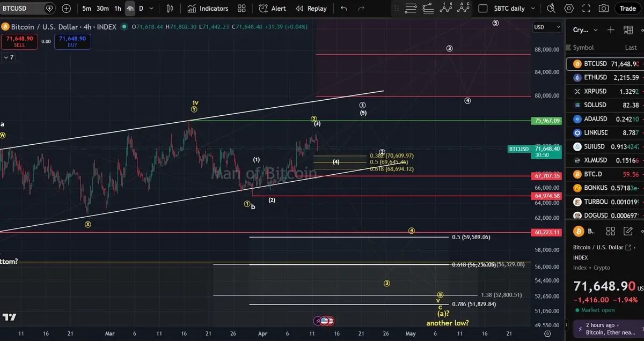Screen dimensions: 644x341
Task: Open the Bitcoin / U.S. Dollar external link icon
Action: 628,247
